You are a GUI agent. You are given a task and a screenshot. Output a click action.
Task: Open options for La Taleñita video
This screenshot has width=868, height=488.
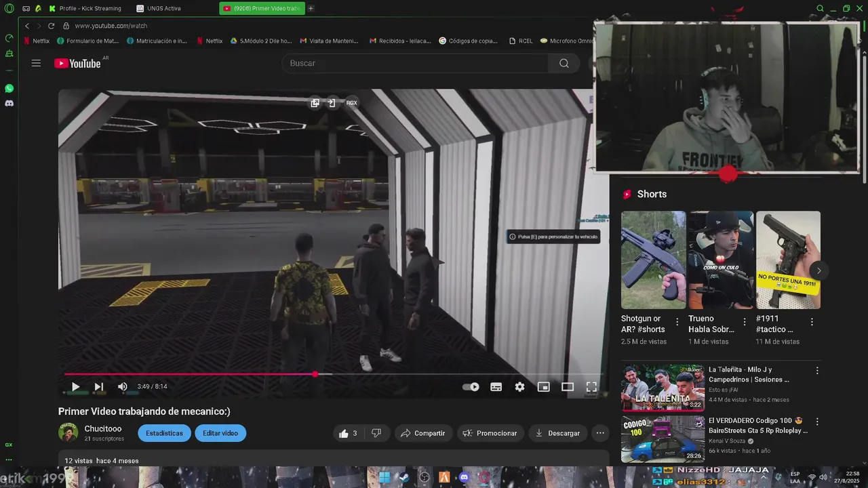point(817,371)
